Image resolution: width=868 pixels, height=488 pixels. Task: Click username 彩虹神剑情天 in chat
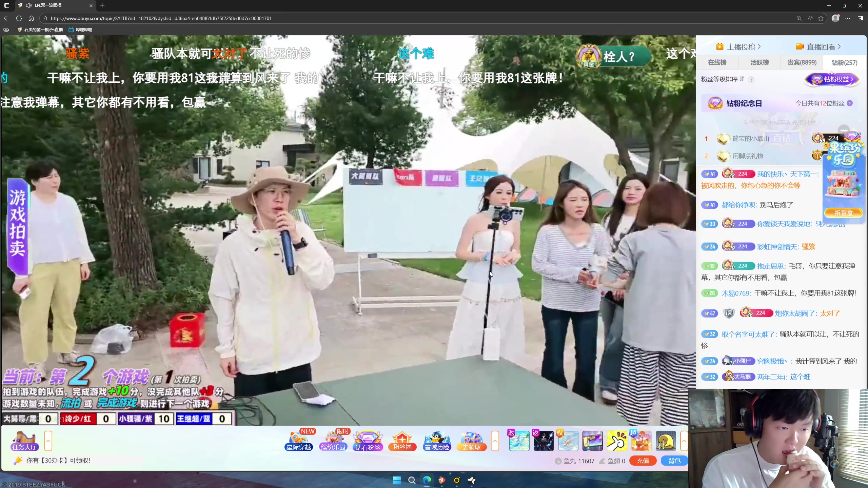tap(777, 247)
